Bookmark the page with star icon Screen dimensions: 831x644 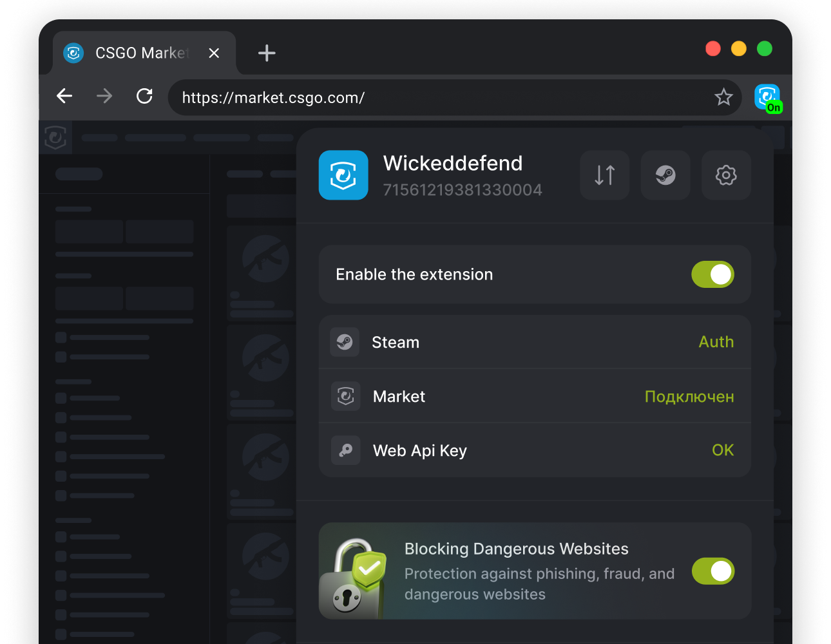coord(723,97)
